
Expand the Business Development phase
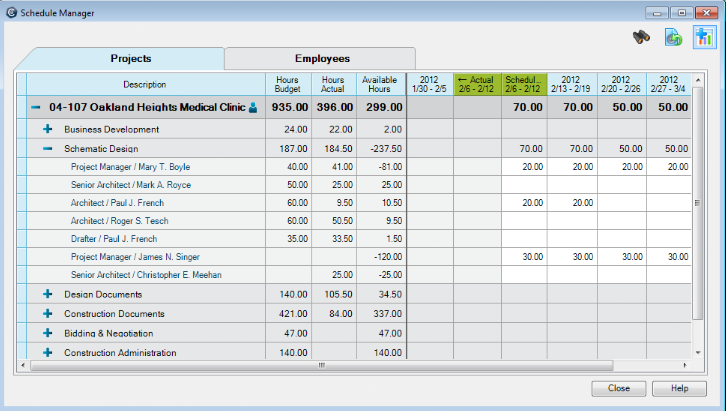pos(47,129)
